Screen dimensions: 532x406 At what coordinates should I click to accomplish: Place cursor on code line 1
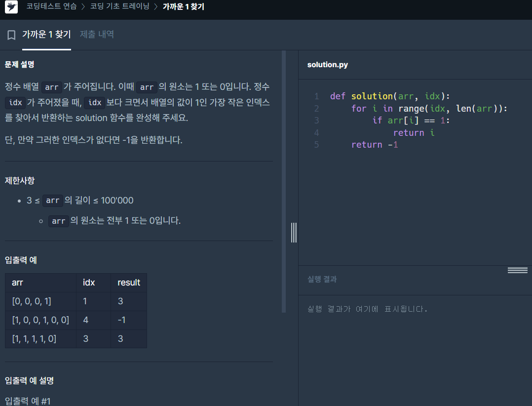click(x=390, y=96)
